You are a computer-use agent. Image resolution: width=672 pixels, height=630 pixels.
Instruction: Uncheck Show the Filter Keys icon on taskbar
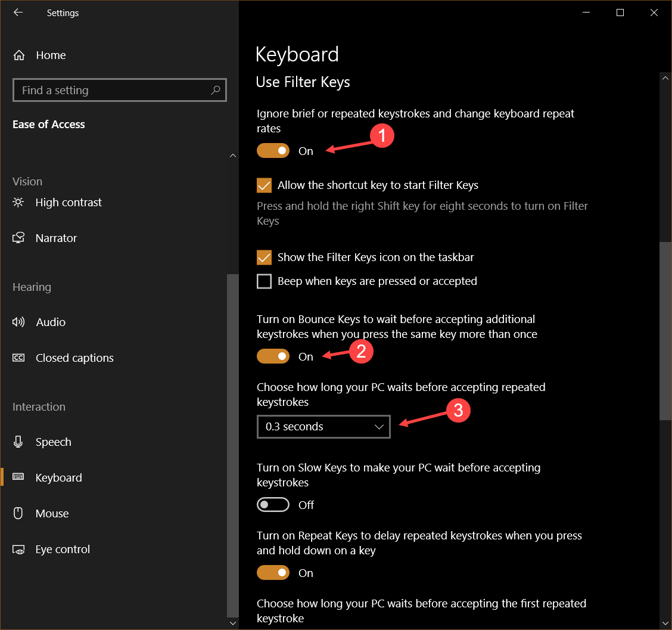pos(264,257)
